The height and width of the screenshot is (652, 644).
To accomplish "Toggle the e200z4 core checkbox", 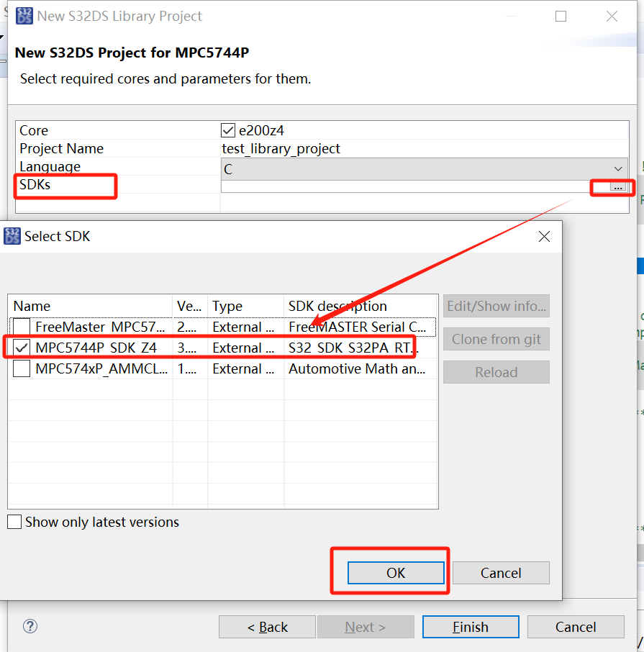I will [x=228, y=130].
